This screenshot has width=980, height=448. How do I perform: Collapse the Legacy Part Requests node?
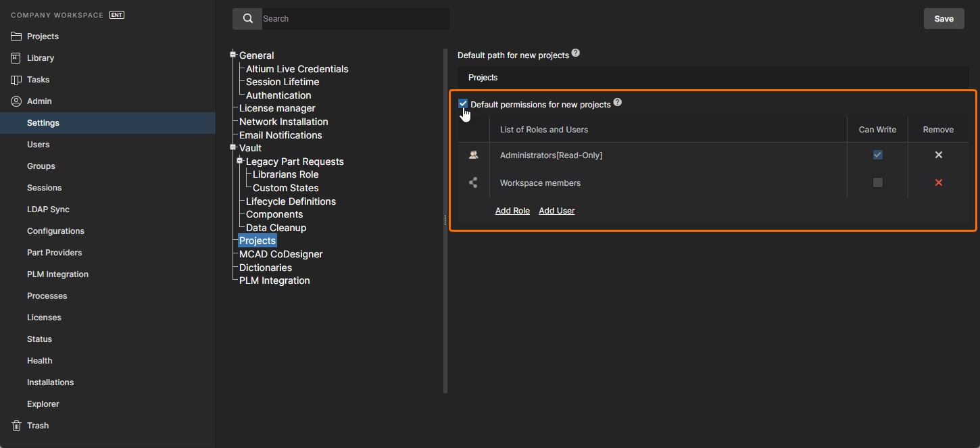point(240,161)
